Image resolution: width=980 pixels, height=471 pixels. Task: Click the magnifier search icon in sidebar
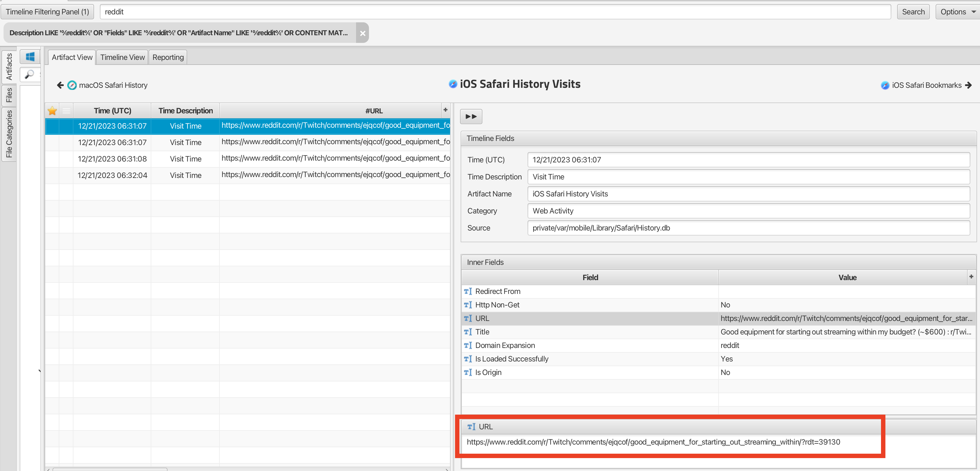tap(29, 74)
